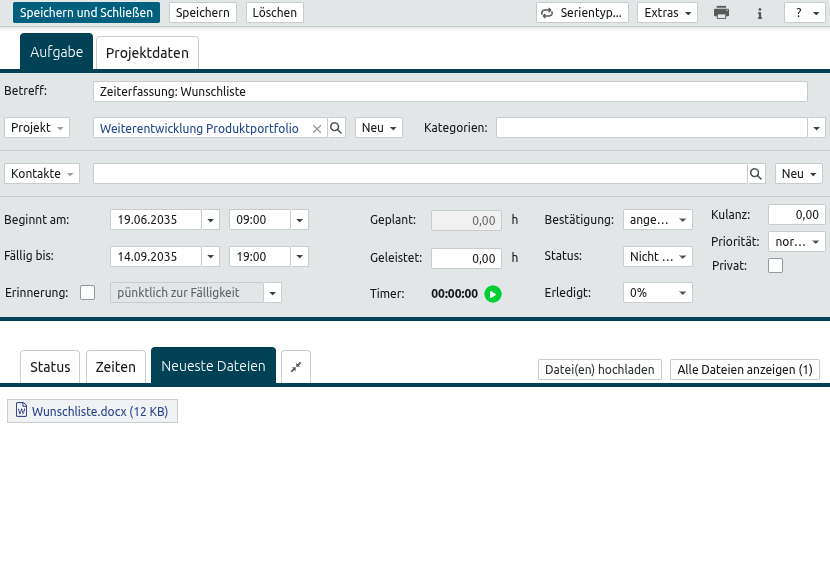
Task: Click the Datei(en) hochladen button
Action: (600, 370)
